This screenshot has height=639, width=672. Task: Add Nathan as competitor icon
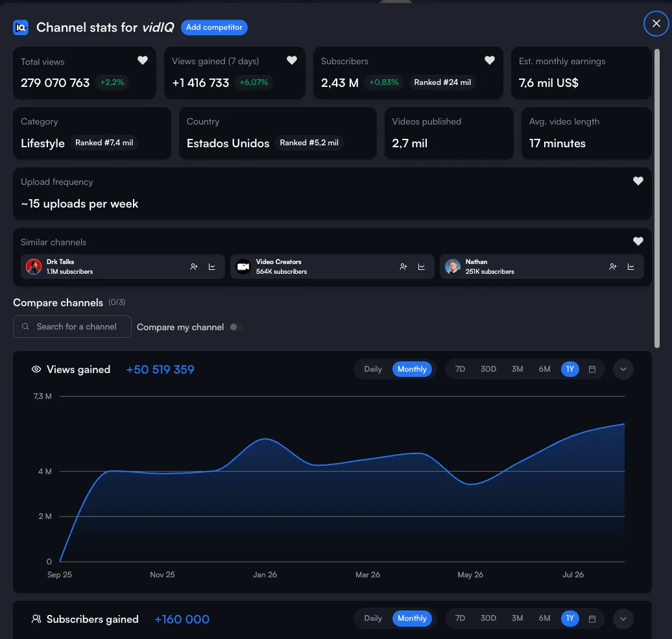point(613,267)
